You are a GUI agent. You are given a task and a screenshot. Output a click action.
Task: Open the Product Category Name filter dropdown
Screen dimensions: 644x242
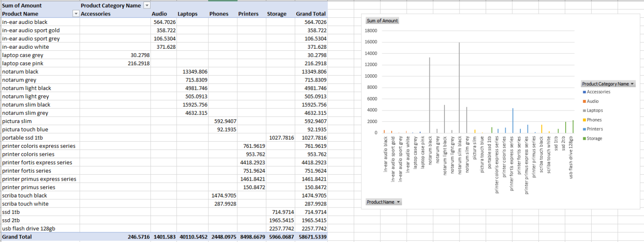pyautogui.click(x=146, y=5)
